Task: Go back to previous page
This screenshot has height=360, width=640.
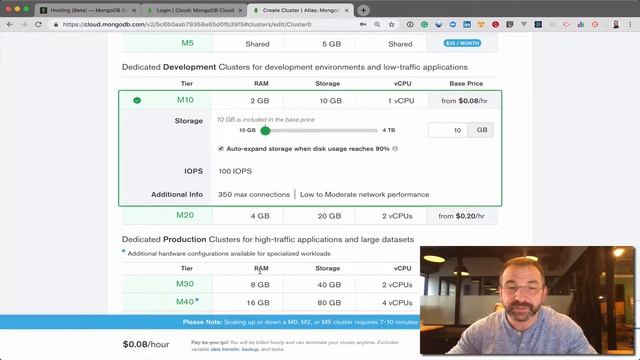Action: click(x=9, y=24)
